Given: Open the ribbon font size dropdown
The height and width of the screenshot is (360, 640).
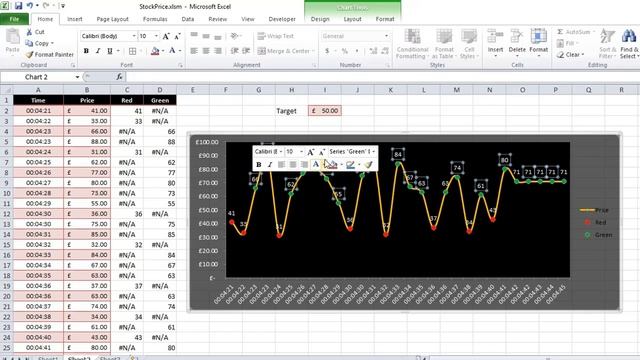Looking at the screenshot, I should [x=156, y=36].
